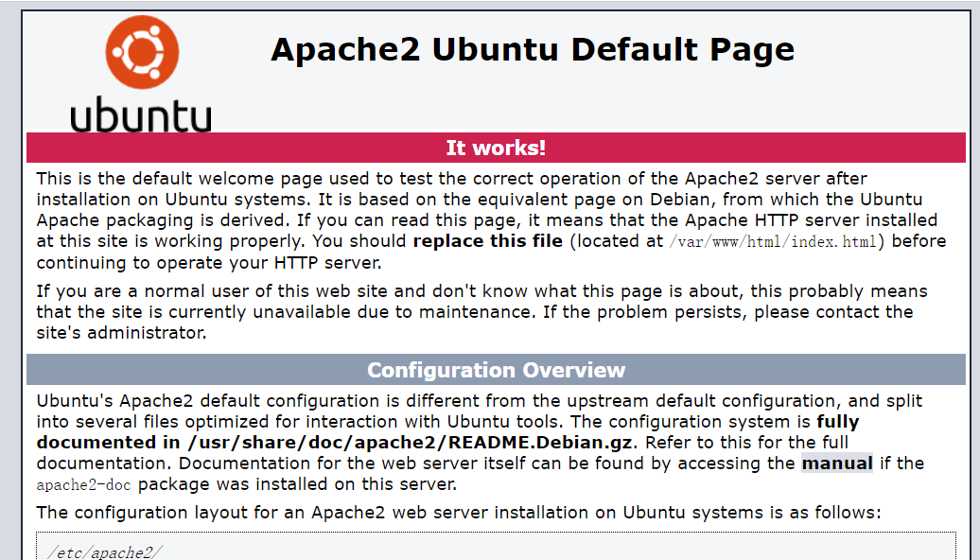Click the "If you are a normal user" line

coord(481,291)
